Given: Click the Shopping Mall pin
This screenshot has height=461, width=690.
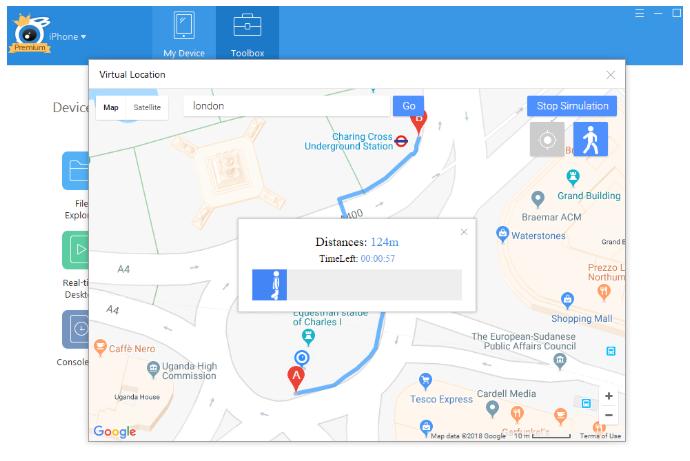Looking at the screenshot, I should tap(567, 300).
